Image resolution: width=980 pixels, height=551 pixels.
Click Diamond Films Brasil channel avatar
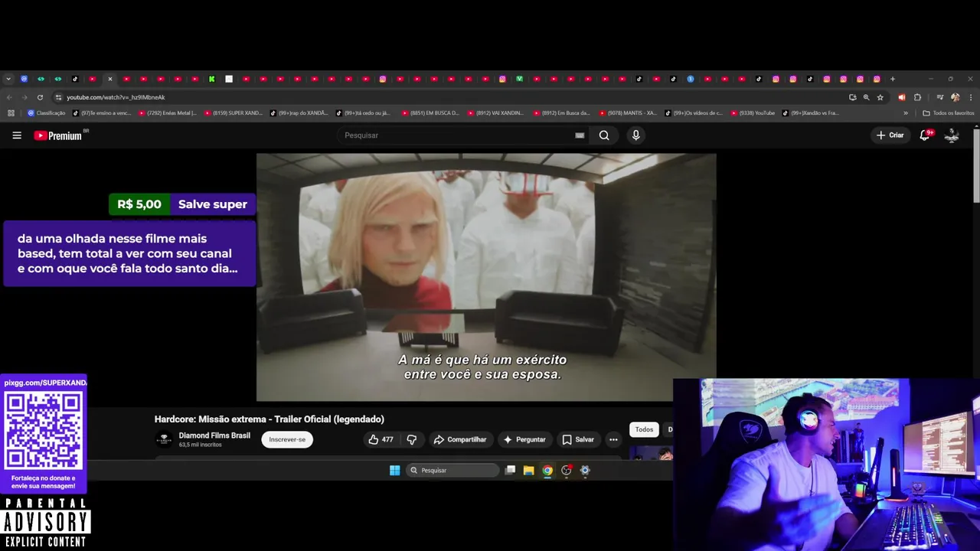click(x=164, y=439)
